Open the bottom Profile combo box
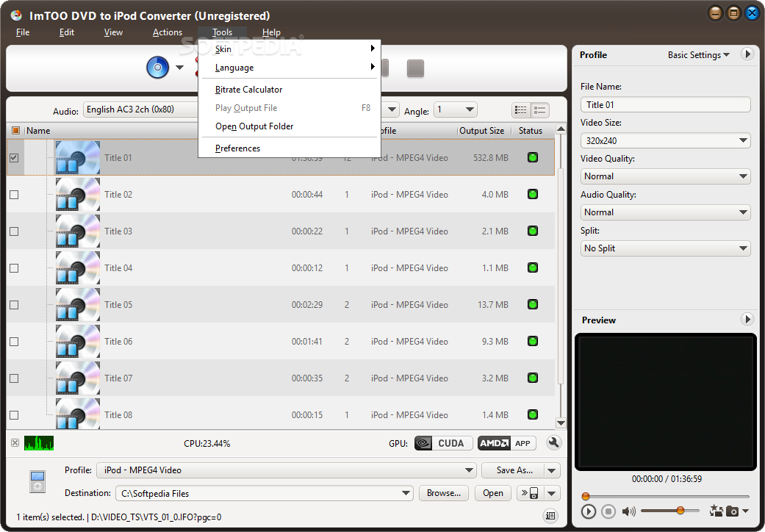The width and height of the screenshot is (765, 532). tap(287, 470)
